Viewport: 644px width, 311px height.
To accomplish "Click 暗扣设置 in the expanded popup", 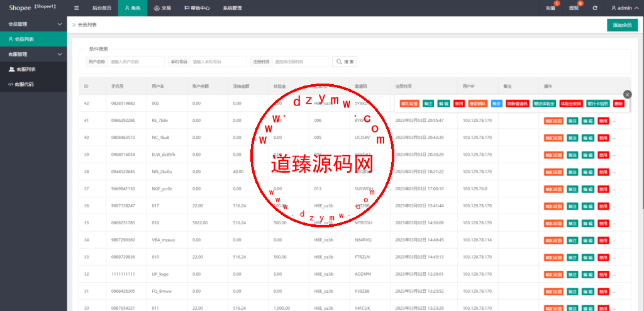I will click(x=409, y=104).
